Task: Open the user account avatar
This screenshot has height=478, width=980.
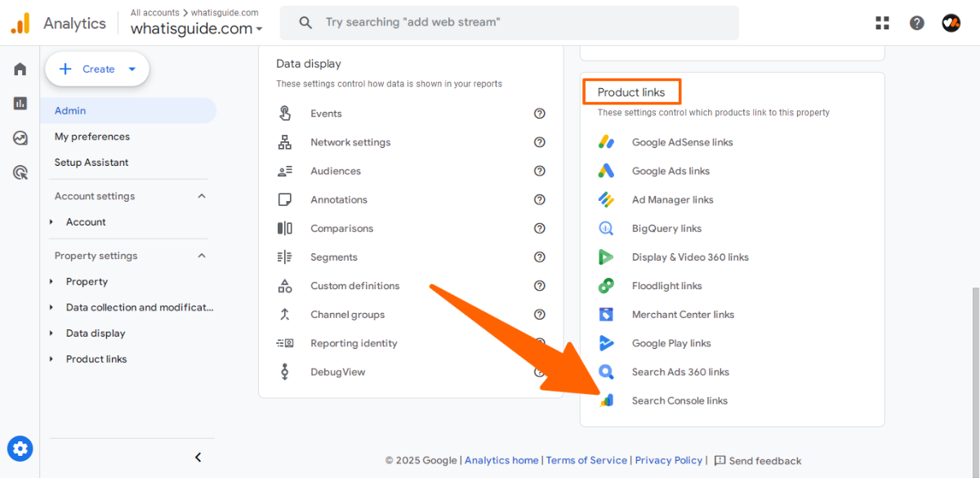Action: tap(951, 23)
